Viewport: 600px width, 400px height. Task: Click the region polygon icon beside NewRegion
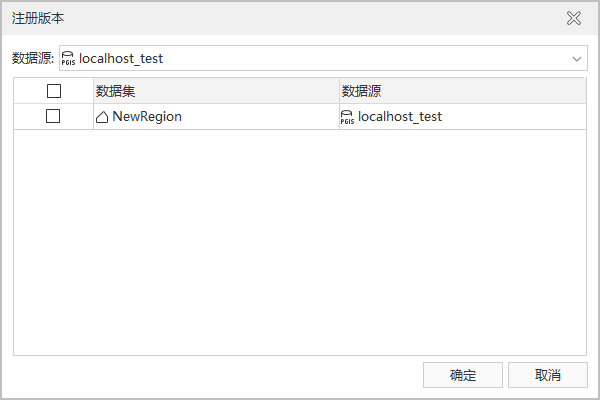(102, 117)
